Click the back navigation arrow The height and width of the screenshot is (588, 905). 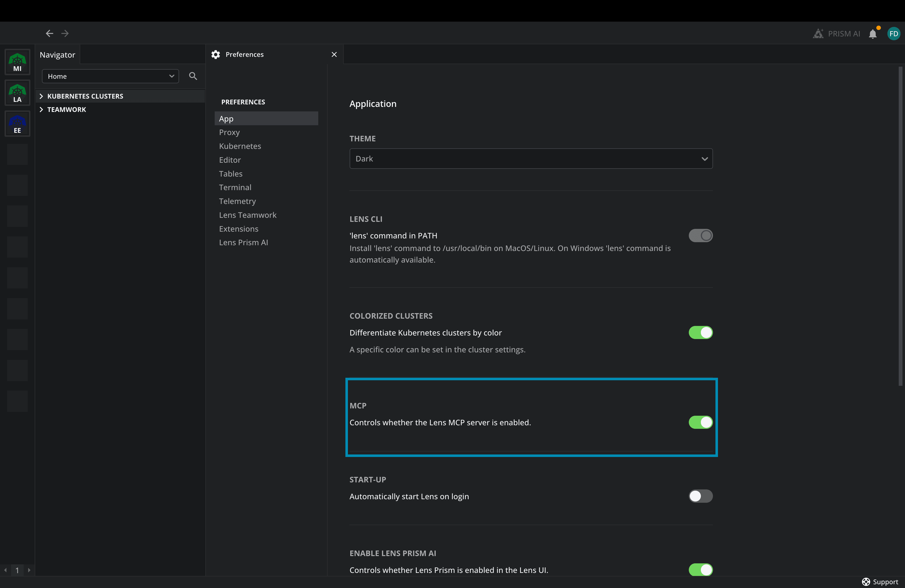(49, 33)
